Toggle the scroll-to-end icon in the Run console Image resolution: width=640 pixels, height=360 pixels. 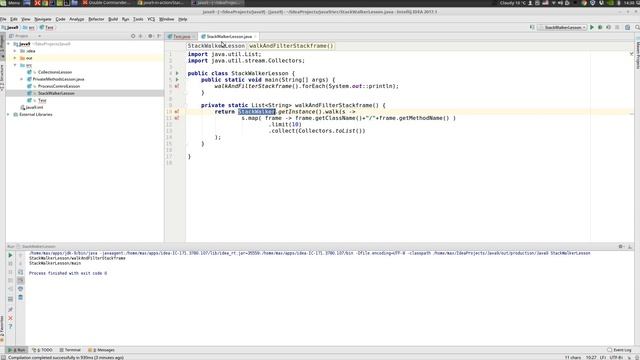point(20,280)
